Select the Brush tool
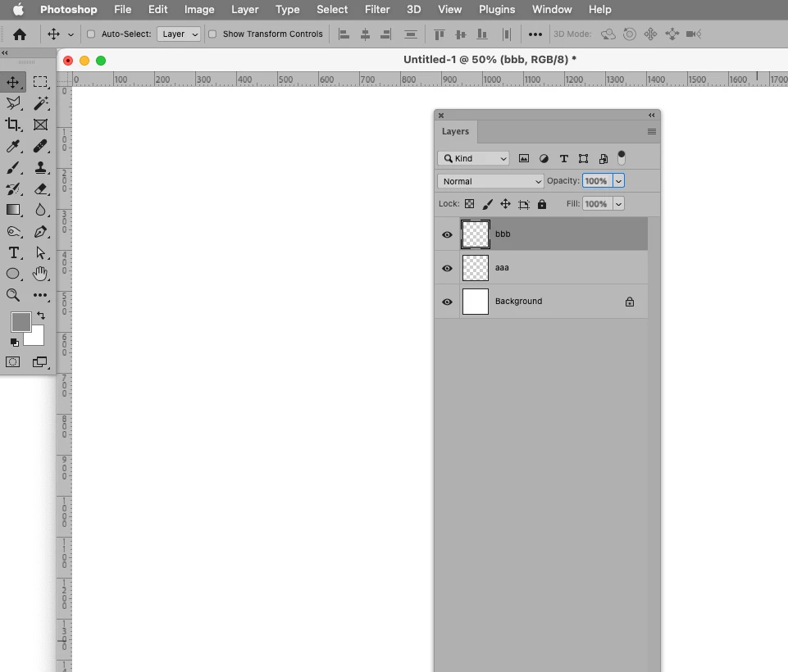788x672 pixels. (x=13, y=167)
